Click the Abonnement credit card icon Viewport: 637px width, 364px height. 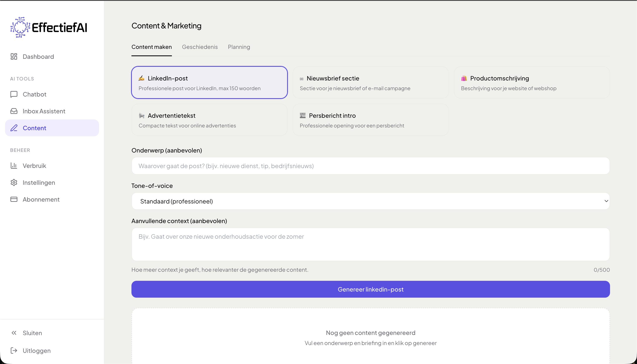14,199
